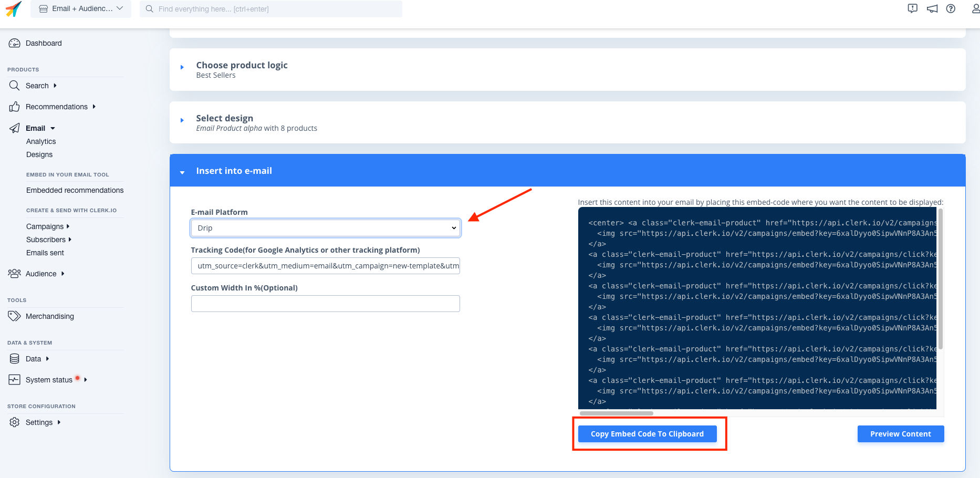Open announcements megaphone icon
Image resolution: width=980 pixels, height=478 pixels.
click(x=932, y=8)
